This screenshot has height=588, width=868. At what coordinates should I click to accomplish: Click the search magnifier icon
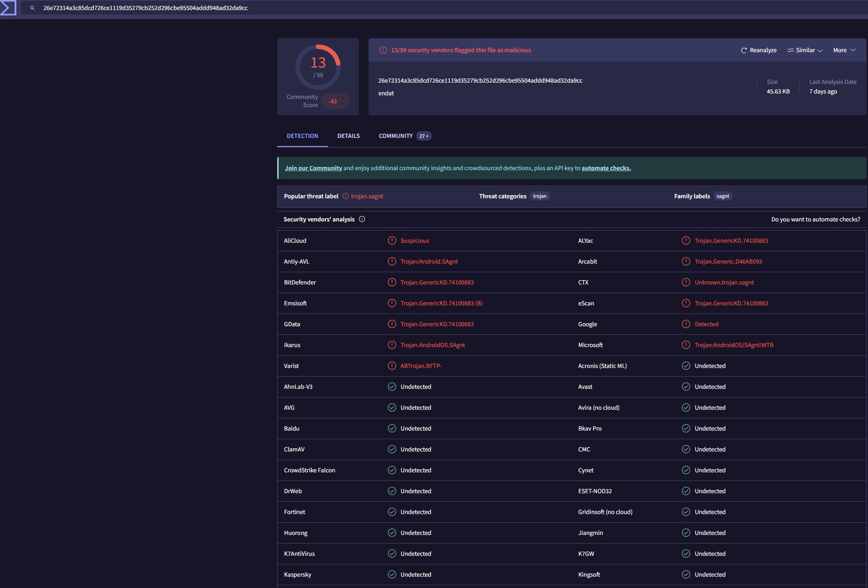(x=32, y=8)
